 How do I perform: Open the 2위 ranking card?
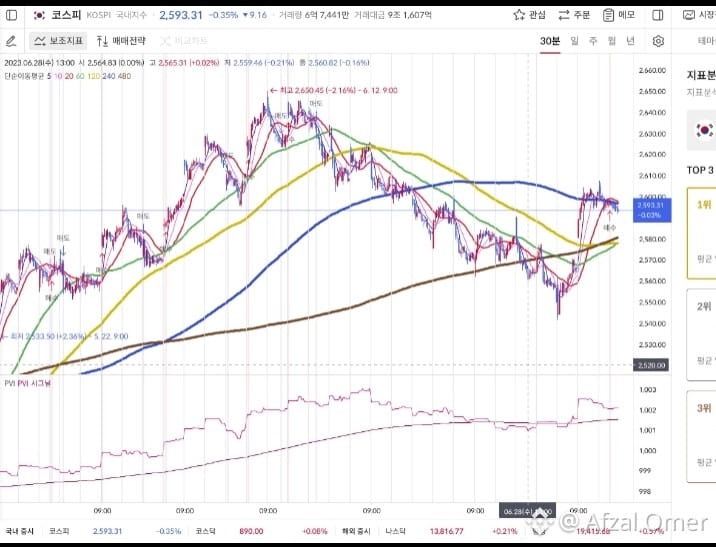pos(701,335)
